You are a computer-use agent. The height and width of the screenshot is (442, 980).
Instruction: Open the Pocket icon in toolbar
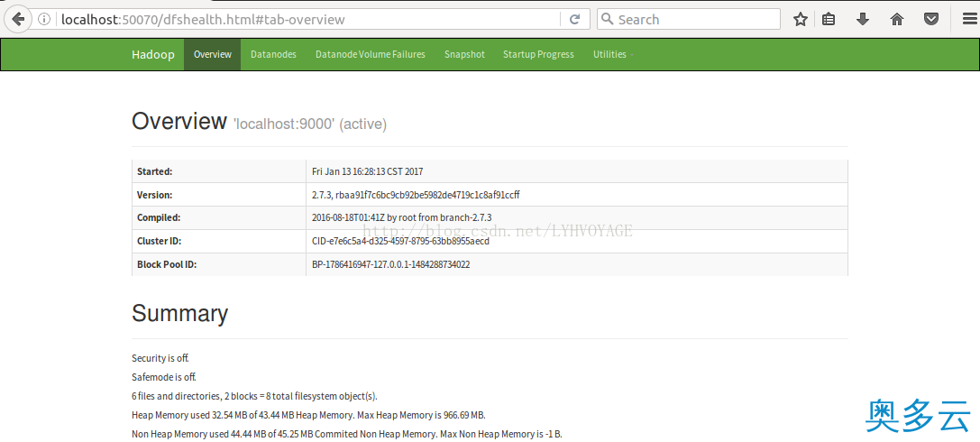(x=931, y=19)
